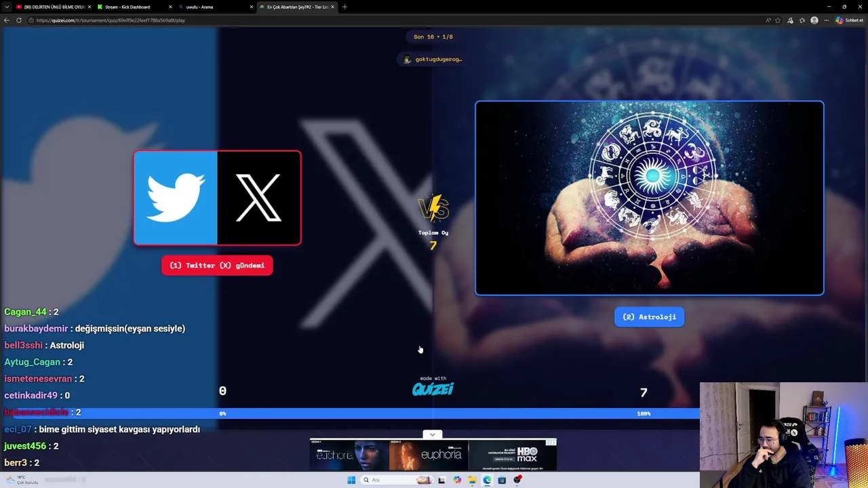This screenshot has width=868, height=488.
Task: Open the browser settings and more menu
Action: [826, 20]
